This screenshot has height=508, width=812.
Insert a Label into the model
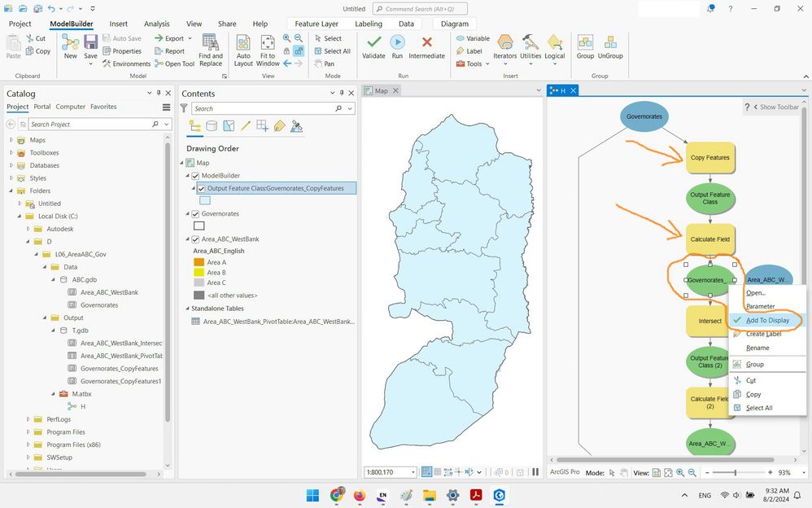[x=469, y=50]
